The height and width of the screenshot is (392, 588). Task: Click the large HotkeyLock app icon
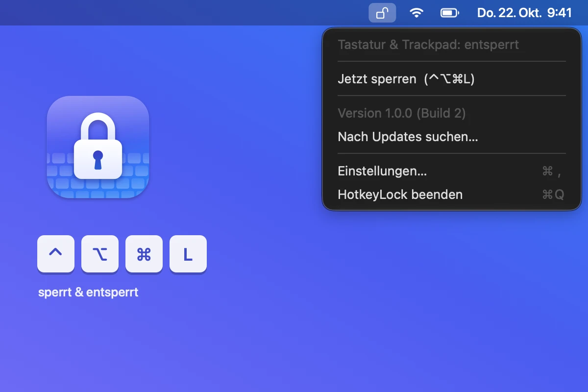tap(98, 147)
